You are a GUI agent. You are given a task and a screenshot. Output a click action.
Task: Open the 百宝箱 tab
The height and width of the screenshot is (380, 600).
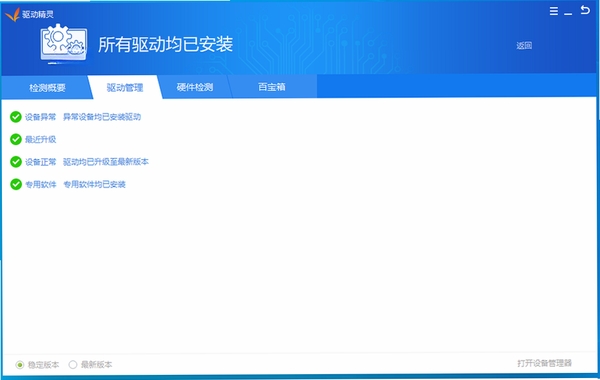point(272,87)
